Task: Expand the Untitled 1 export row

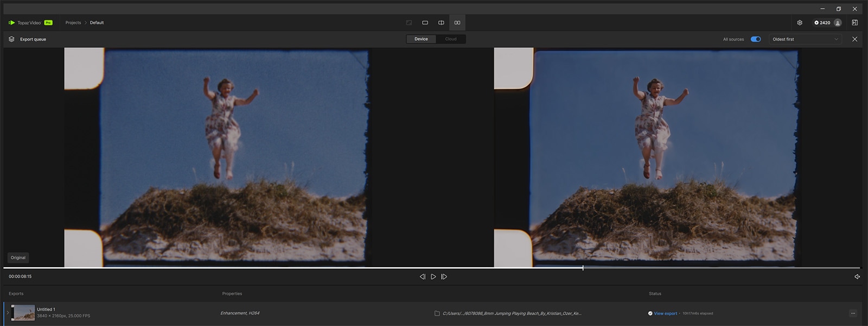Action: point(8,313)
